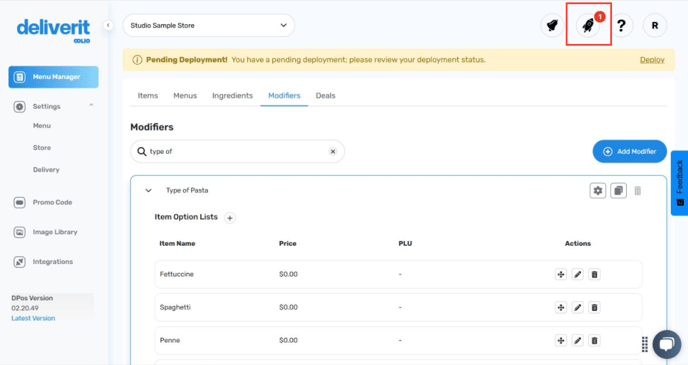
Task: Click the Fettuccine $0.00 price
Action: click(288, 274)
